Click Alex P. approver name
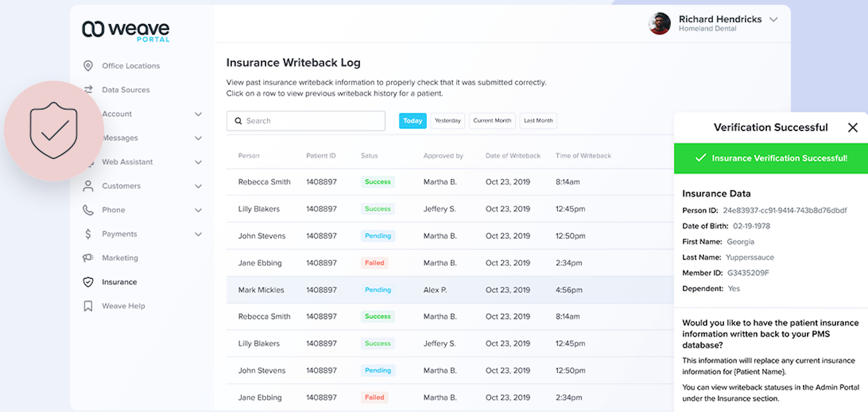868x412 pixels. pyautogui.click(x=435, y=290)
